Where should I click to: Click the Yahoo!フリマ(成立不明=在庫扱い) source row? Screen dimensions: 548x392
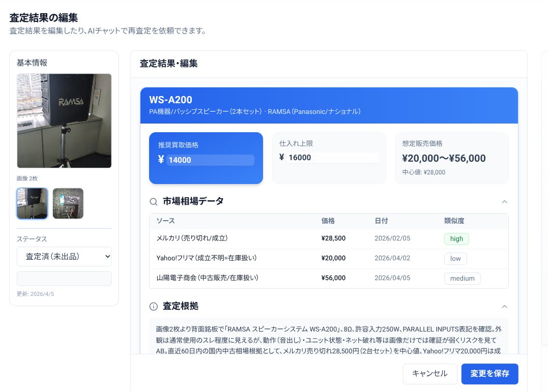329,259
